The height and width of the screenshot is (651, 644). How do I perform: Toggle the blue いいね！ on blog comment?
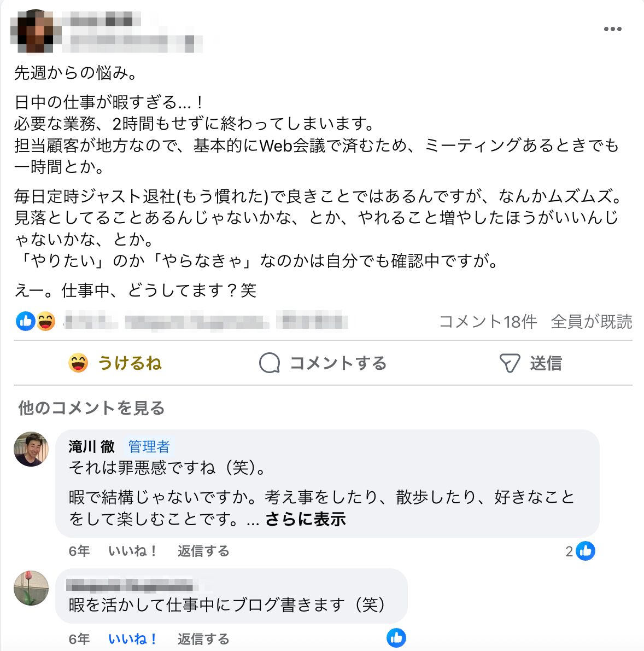(x=132, y=638)
